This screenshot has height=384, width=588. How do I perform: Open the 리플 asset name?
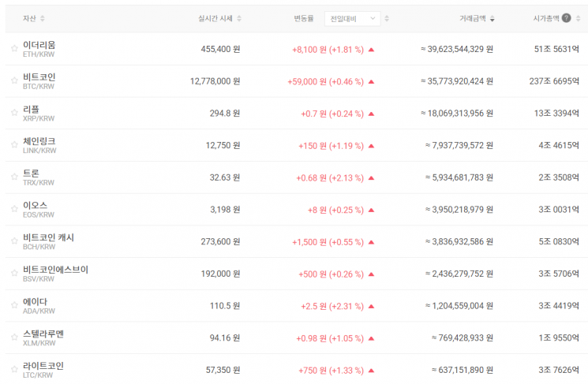(31, 110)
